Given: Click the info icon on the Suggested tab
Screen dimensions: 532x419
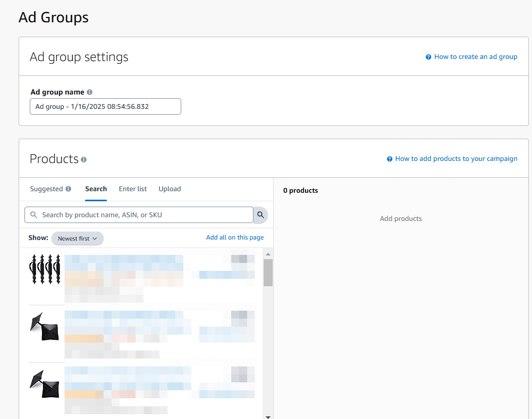Looking at the screenshot, I should [x=68, y=189].
